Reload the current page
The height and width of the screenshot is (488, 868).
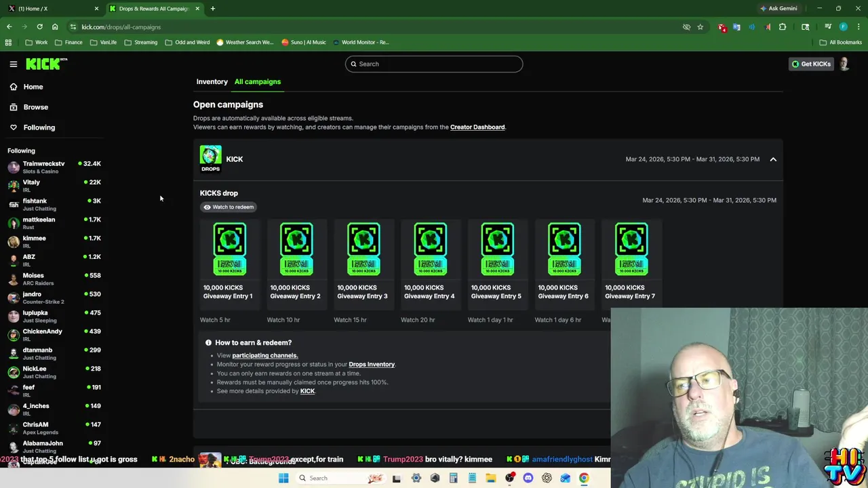pos(39,27)
